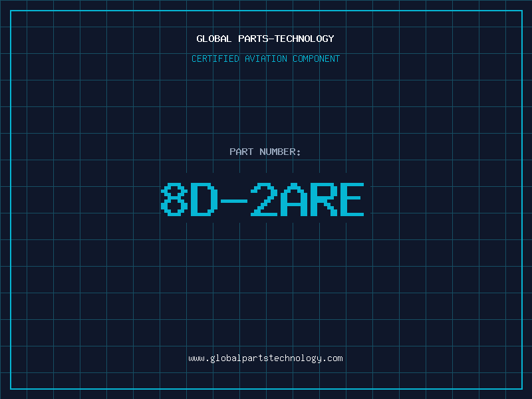Click the word GLOBAL in the header
The image size is (532, 399).
pyautogui.click(x=214, y=39)
